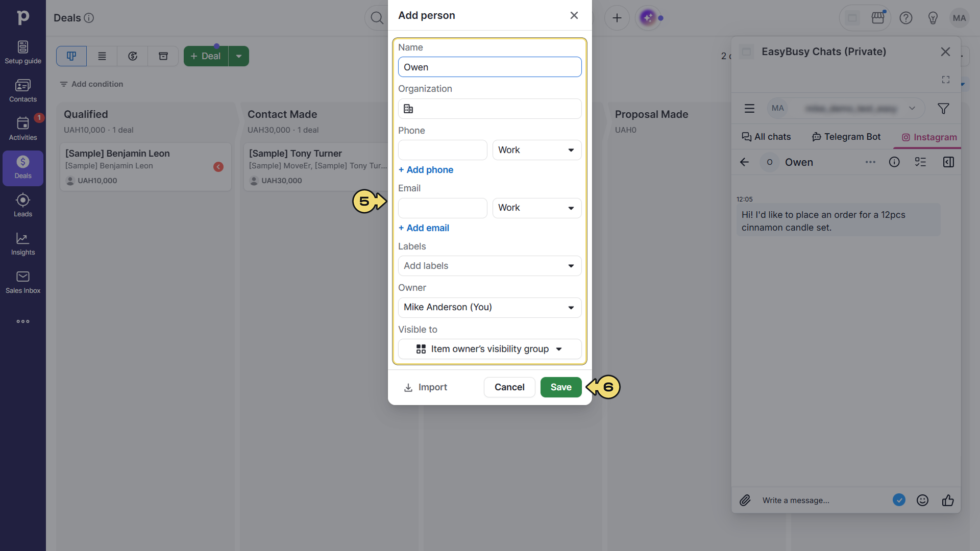
Task: Open the AI assistant sparkle icon
Action: pyautogui.click(x=648, y=18)
